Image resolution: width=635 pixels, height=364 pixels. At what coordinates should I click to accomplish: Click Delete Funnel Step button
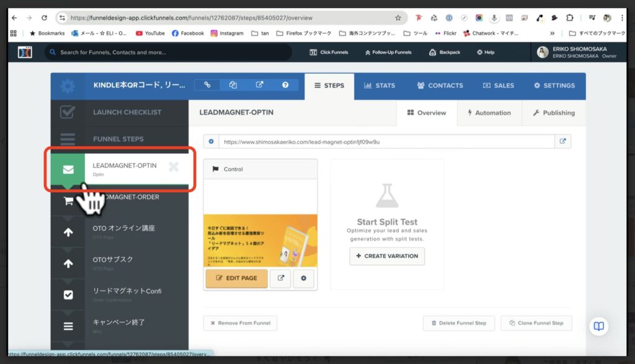[459, 323]
